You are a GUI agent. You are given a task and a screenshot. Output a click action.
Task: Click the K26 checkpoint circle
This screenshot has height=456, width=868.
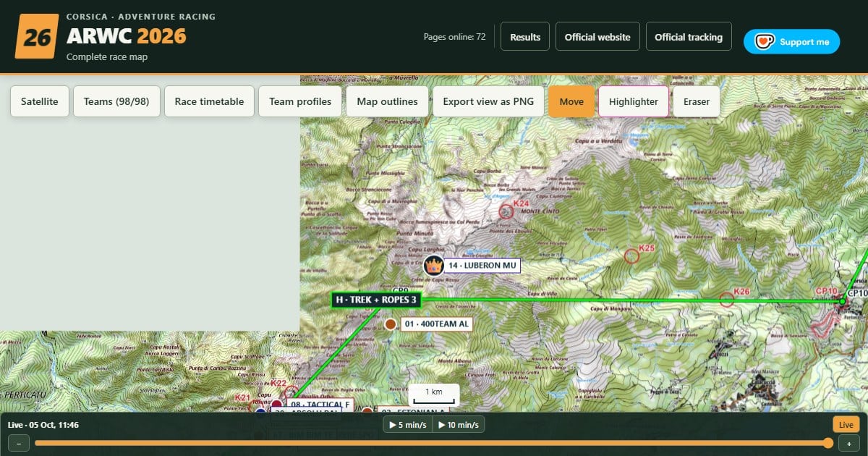click(x=727, y=300)
